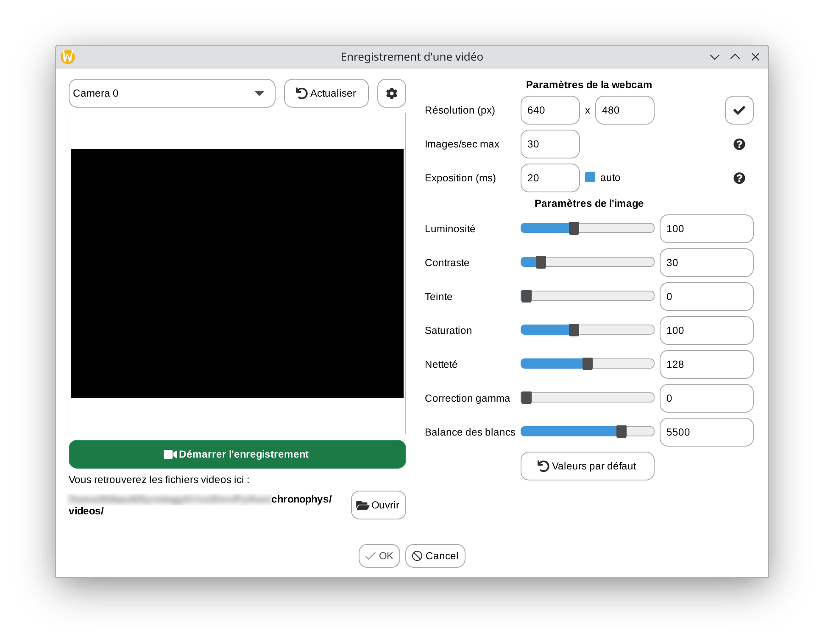The image size is (825, 644).
Task: Click the Luminosité slider handle
Action: [574, 228]
